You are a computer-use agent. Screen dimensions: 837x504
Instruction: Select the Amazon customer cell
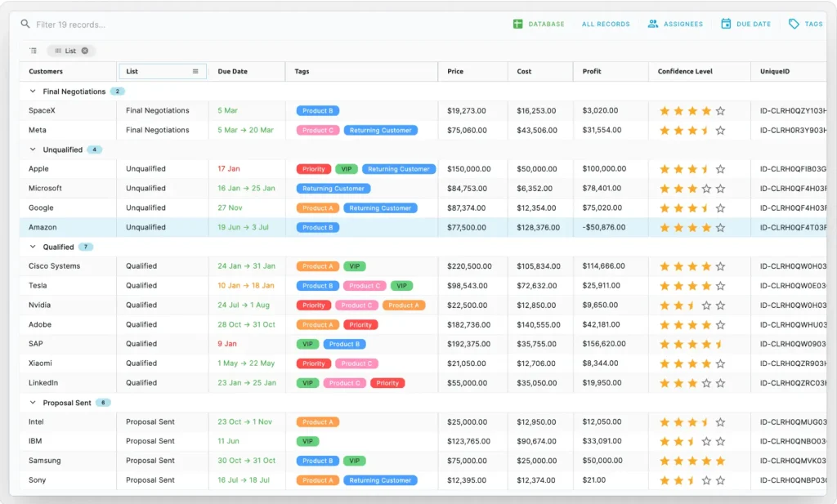tap(43, 227)
